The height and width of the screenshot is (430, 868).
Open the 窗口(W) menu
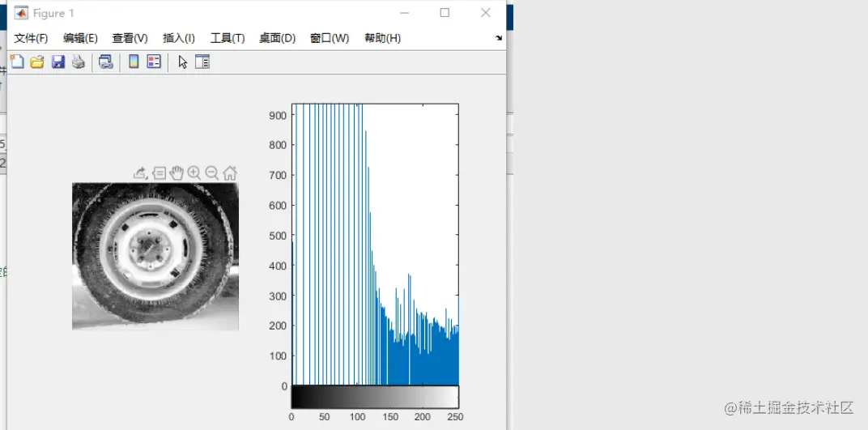tap(330, 38)
